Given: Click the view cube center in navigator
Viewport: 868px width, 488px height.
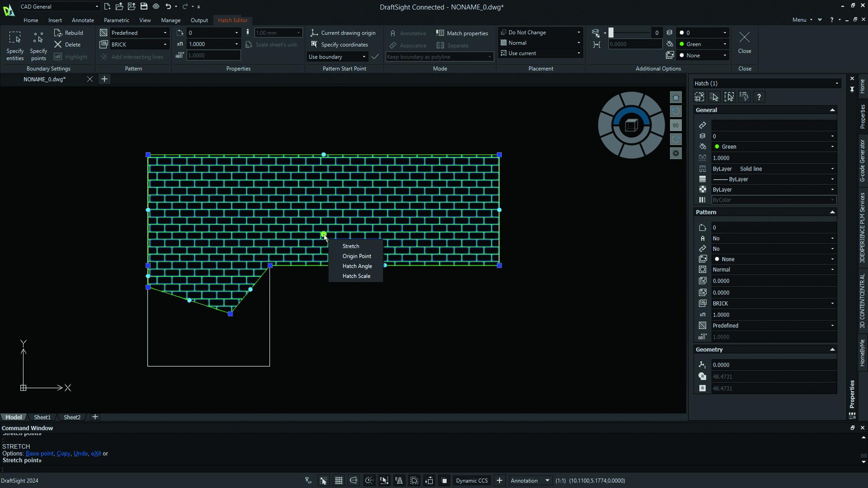Looking at the screenshot, I should [631, 125].
